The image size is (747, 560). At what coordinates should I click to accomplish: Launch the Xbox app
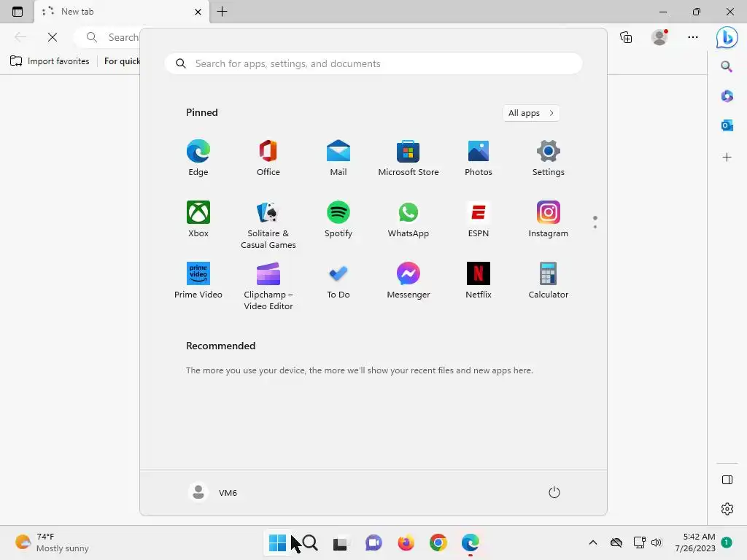(x=198, y=219)
